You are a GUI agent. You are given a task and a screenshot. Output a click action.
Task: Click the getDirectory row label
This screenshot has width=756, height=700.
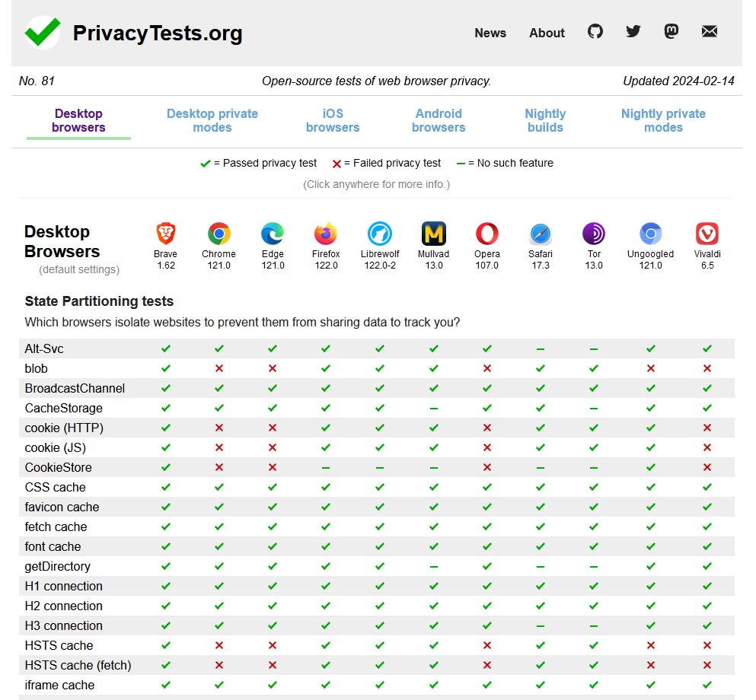(x=58, y=567)
